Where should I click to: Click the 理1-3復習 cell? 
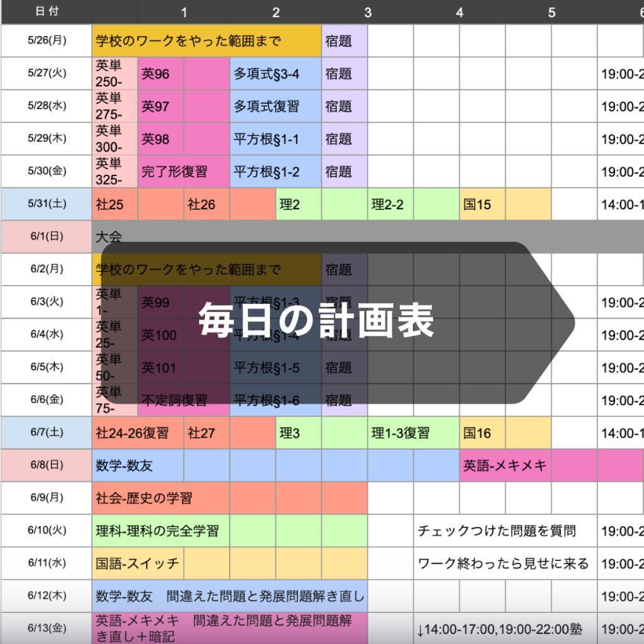click(x=414, y=433)
